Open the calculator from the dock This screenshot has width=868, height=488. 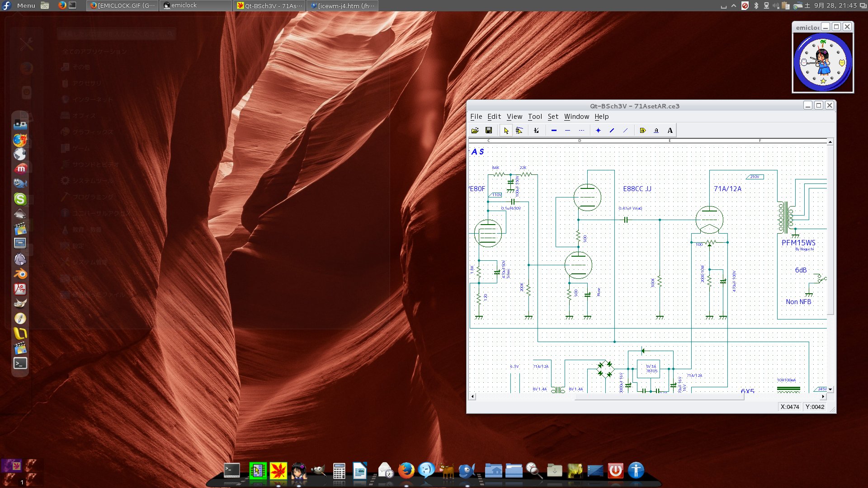(x=339, y=470)
